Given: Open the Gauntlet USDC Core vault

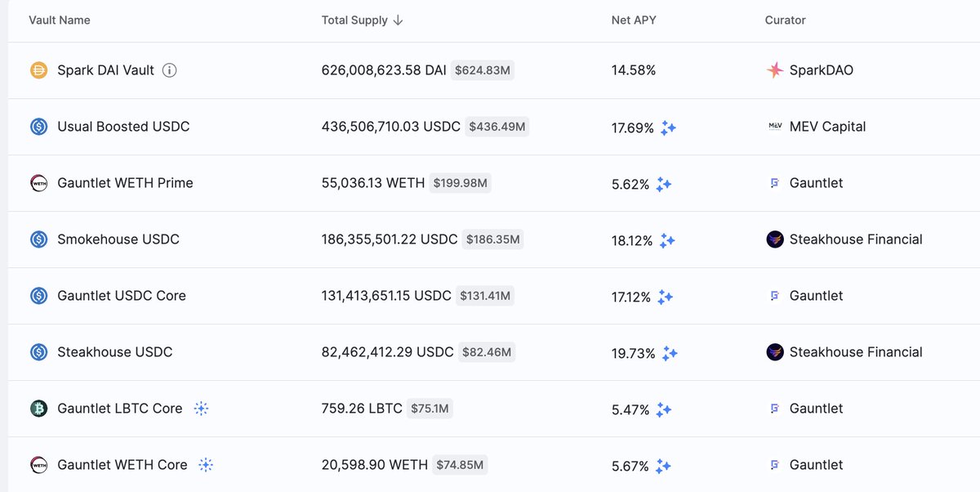Looking at the screenshot, I should pyautogui.click(x=122, y=296).
